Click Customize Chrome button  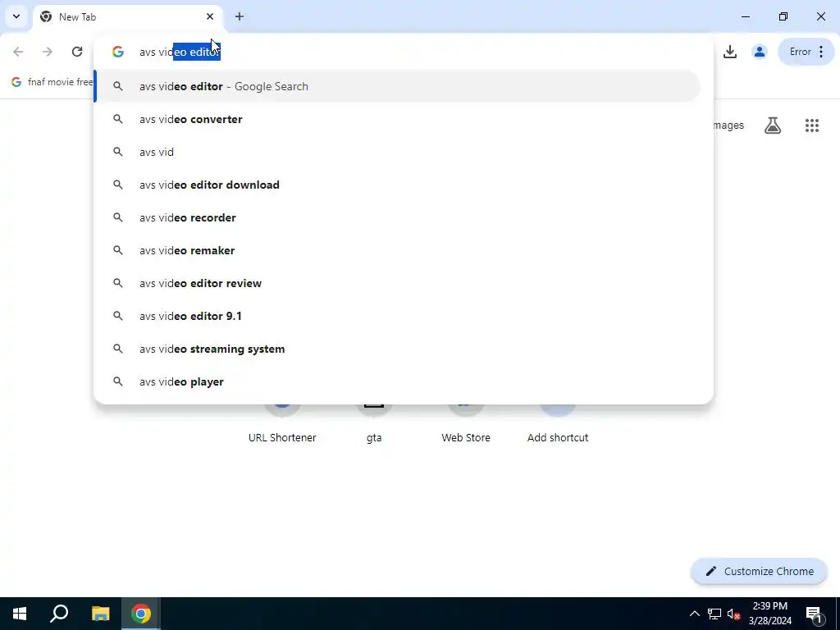click(759, 571)
